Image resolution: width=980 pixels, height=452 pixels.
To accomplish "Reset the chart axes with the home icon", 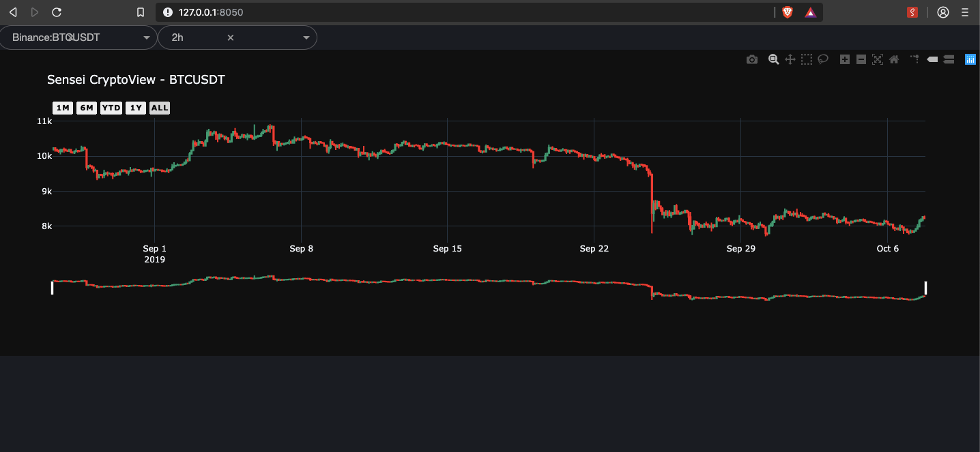I will coord(893,59).
